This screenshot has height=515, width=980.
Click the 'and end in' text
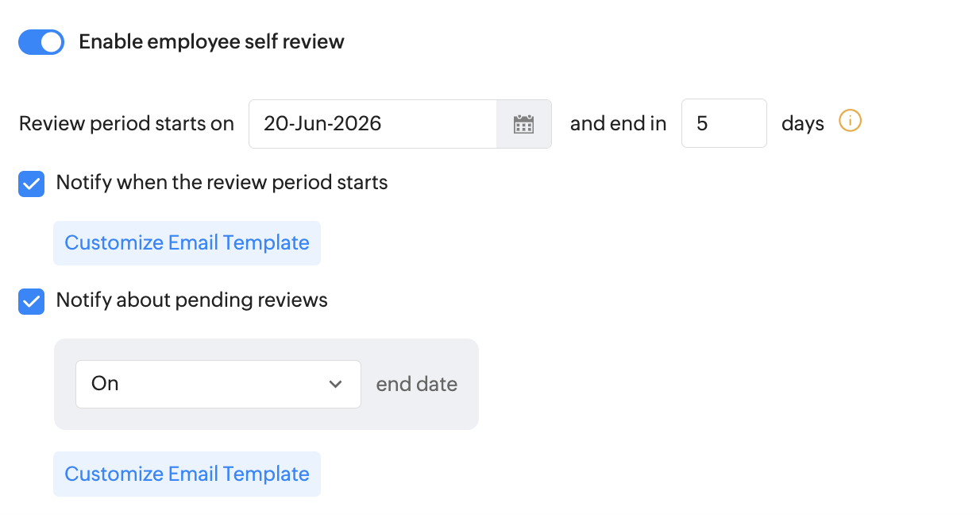point(618,124)
